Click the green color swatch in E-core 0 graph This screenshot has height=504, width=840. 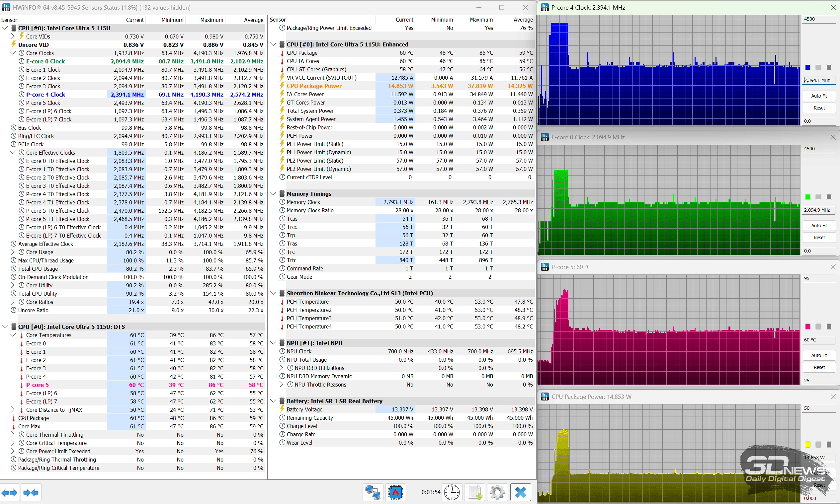point(808,197)
